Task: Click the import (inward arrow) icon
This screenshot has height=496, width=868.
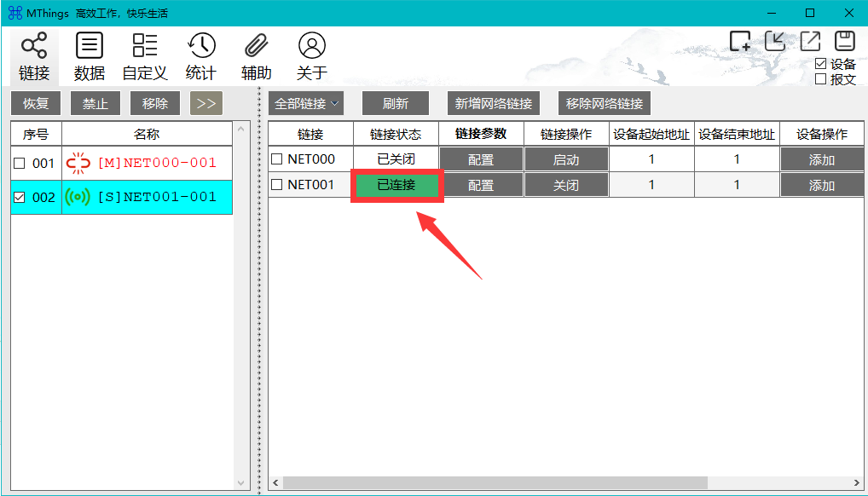Action: click(x=774, y=40)
